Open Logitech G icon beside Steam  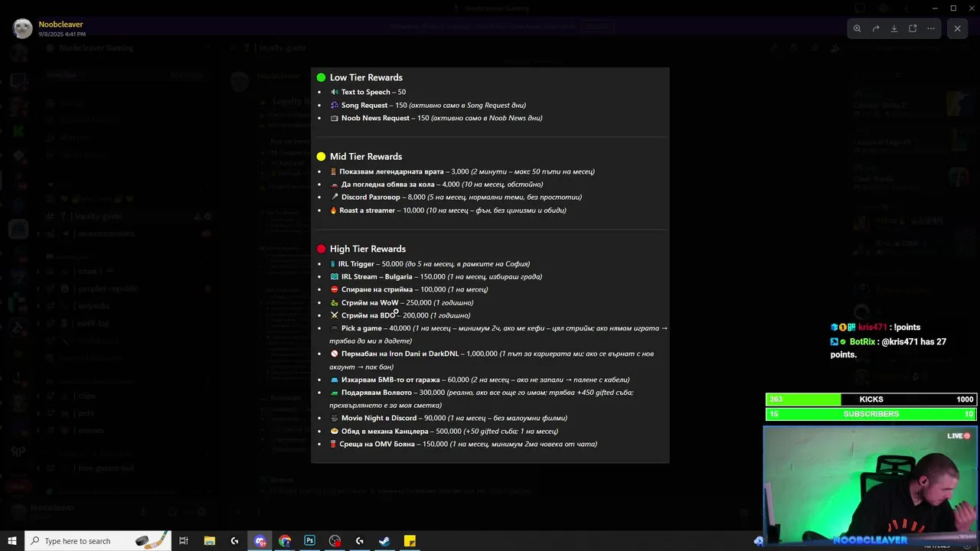tap(360, 541)
